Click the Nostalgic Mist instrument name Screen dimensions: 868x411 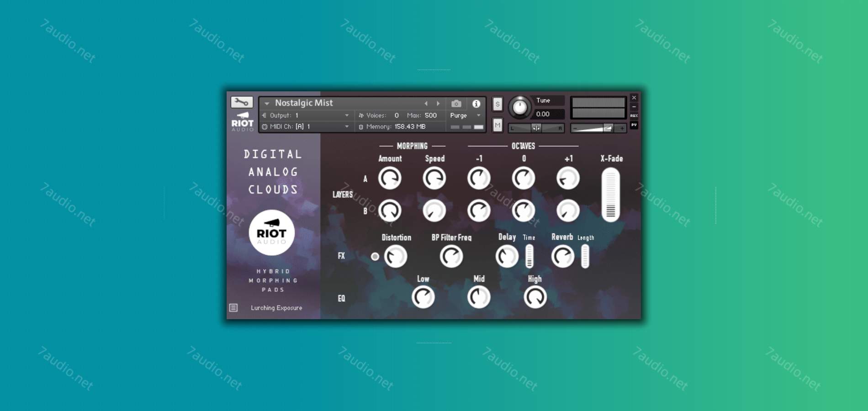pyautogui.click(x=304, y=103)
